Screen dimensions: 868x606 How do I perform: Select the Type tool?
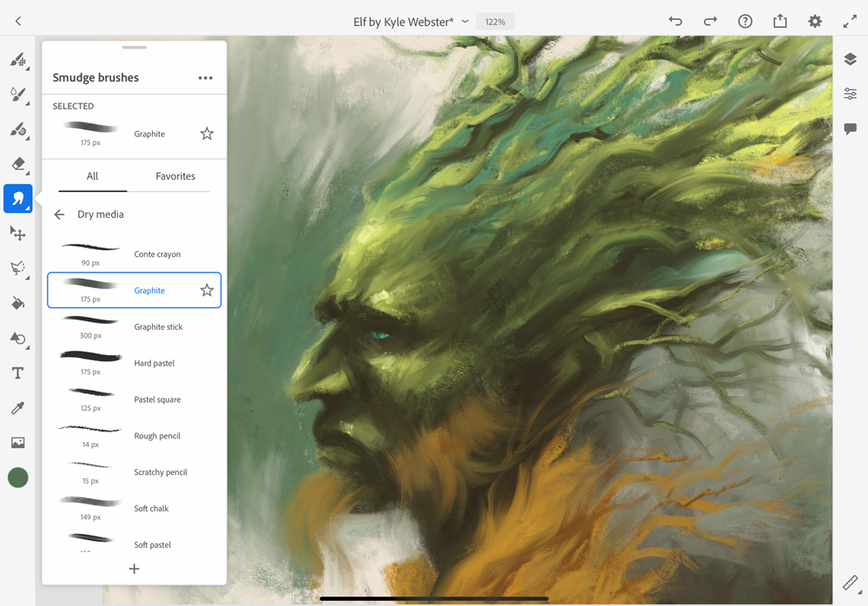[x=17, y=372]
